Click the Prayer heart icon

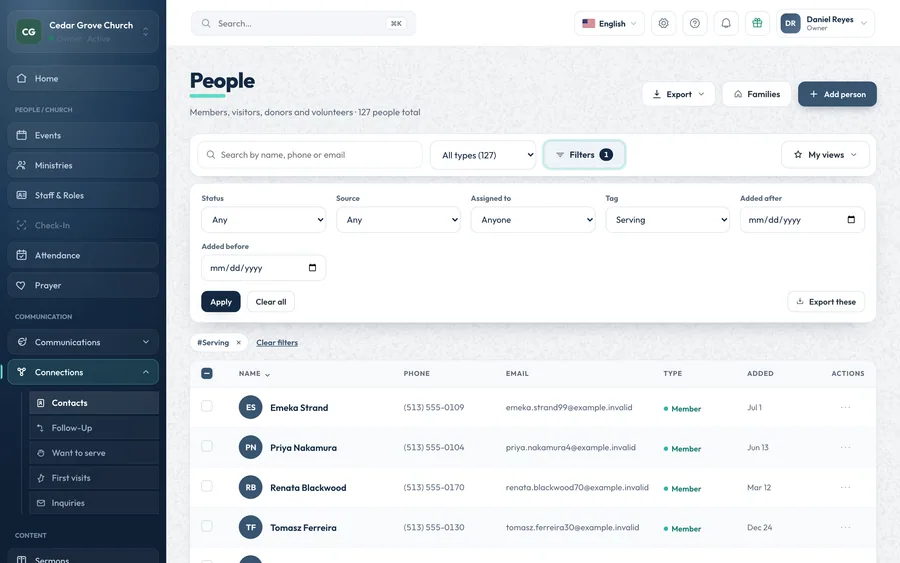(22, 285)
